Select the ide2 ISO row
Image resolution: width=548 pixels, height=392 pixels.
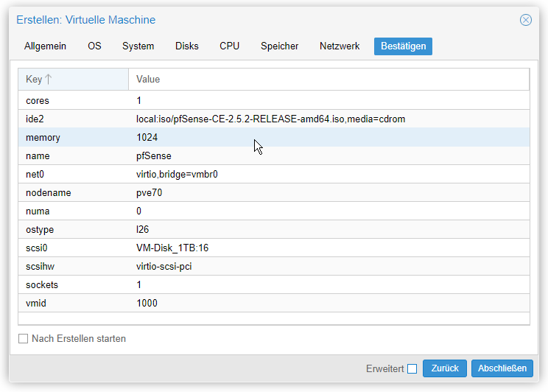pos(274,119)
